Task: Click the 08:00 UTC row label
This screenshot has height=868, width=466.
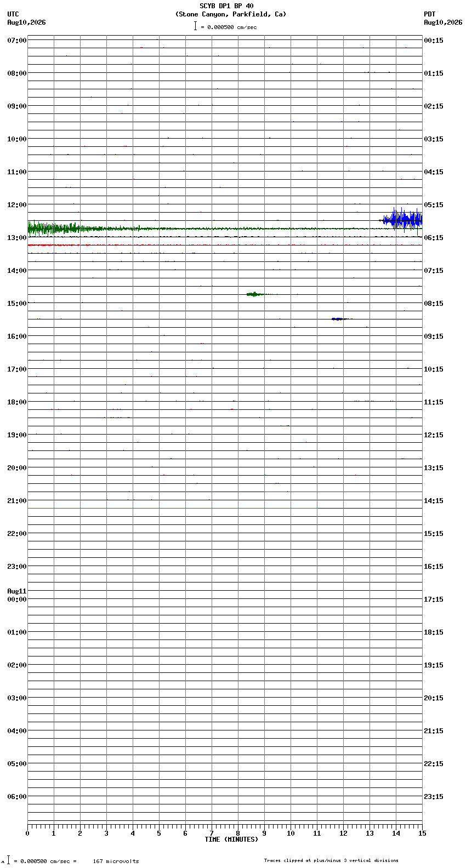Action: tap(17, 73)
